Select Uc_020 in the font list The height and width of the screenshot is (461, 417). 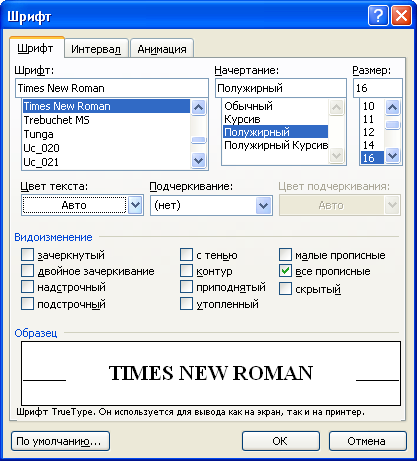tap(106, 148)
